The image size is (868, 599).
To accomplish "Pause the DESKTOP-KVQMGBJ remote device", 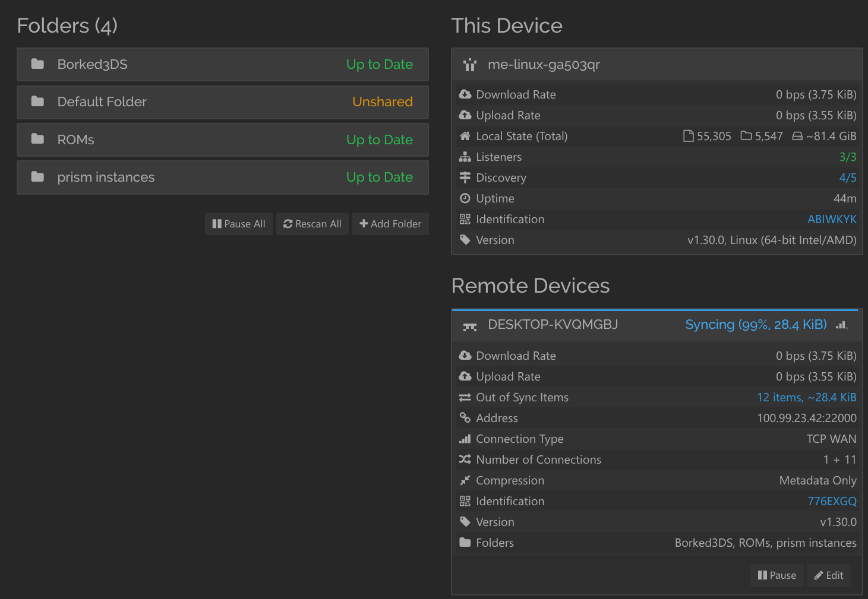I will coord(777,575).
